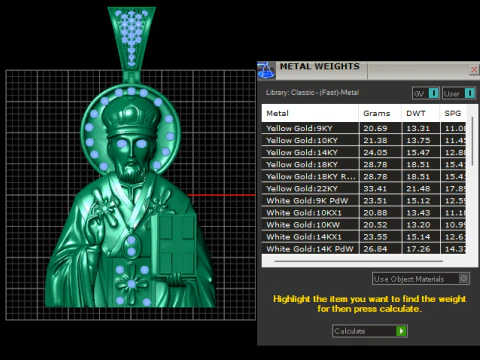The height and width of the screenshot is (360, 480).
Task: Click DWT value 21.48
Action: tap(418, 189)
